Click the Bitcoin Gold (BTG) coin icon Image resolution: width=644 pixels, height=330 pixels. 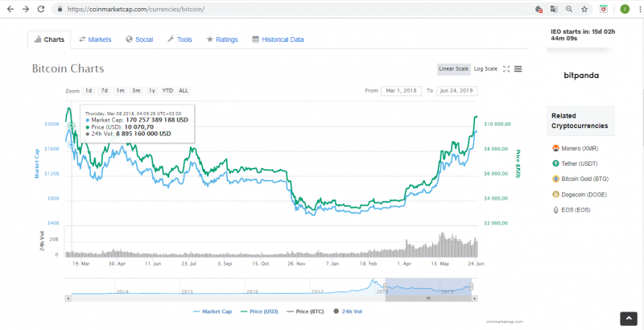click(555, 179)
